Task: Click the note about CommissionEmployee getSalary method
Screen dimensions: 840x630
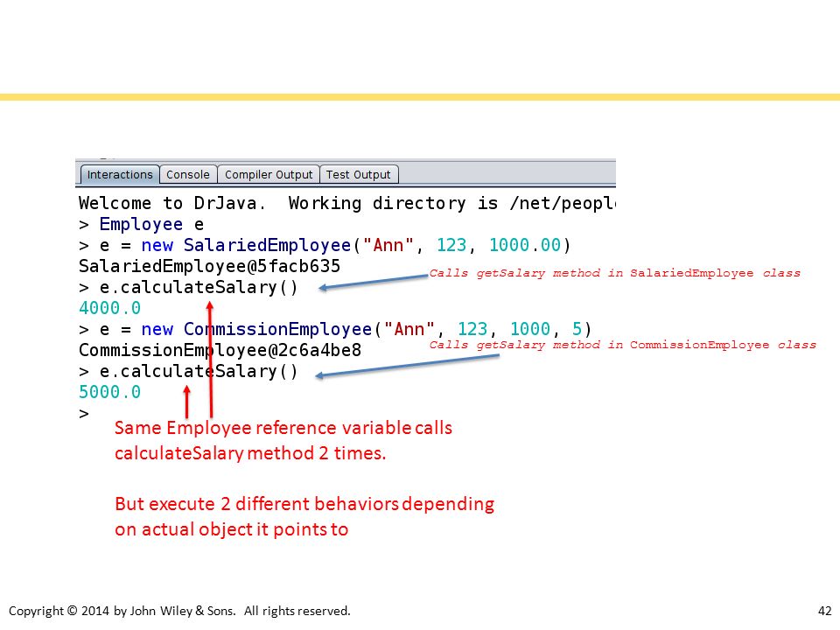Action: pyautogui.click(x=622, y=345)
